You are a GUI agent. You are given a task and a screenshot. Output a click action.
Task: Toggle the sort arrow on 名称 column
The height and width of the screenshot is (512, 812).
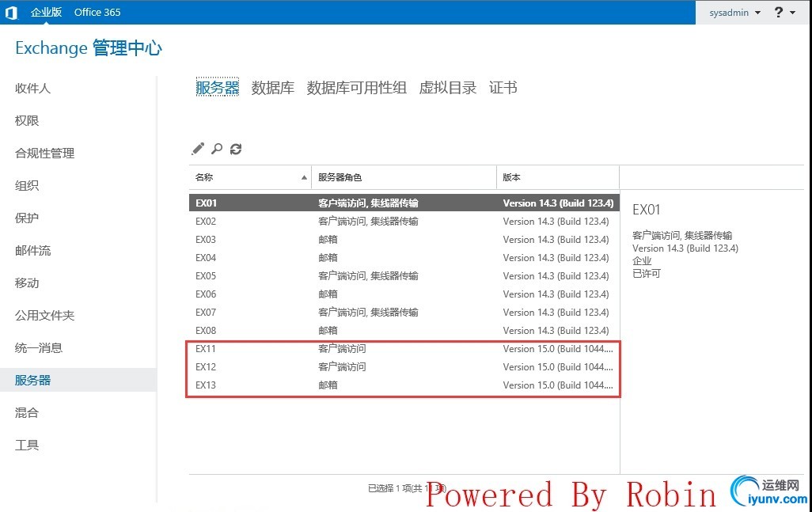[x=304, y=177]
